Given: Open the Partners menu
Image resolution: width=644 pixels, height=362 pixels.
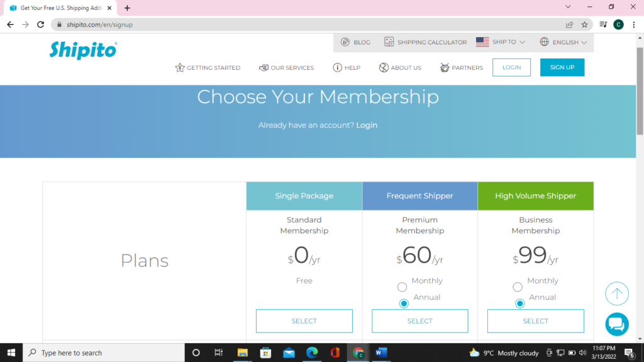Looking at the screenshot, I should tap(461, 67).
